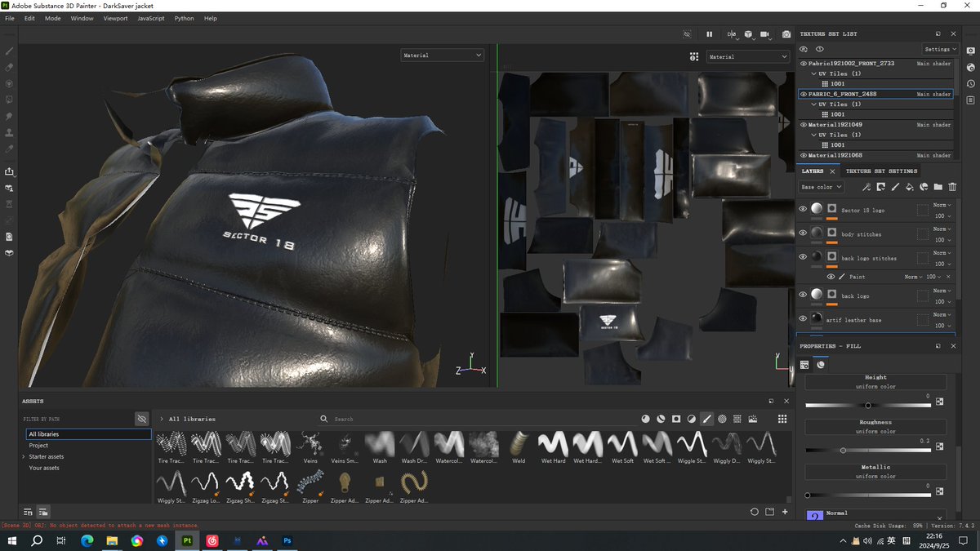Add a folder in Layers panel
This screenshot has width=980, height=551.
[x=938, y=187]
